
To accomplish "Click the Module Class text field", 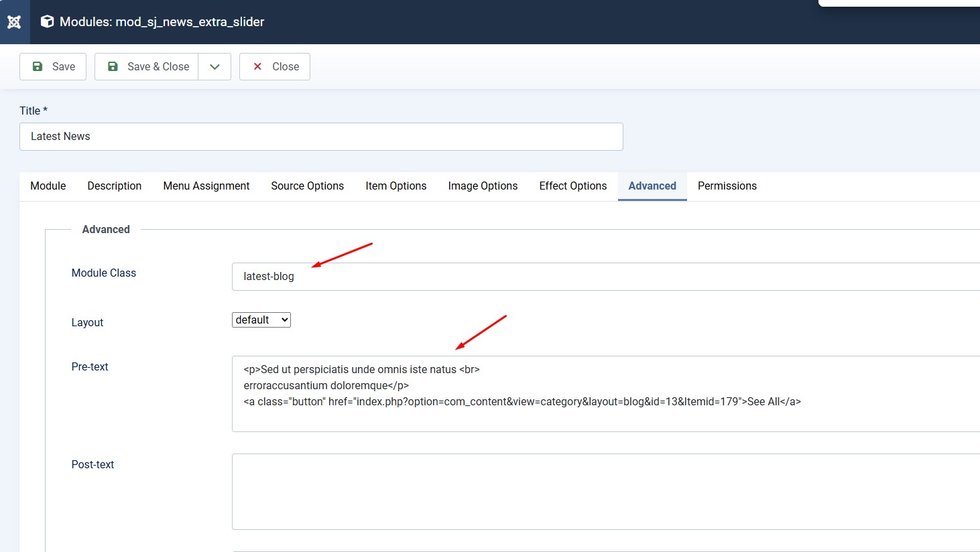I will 603,277.
